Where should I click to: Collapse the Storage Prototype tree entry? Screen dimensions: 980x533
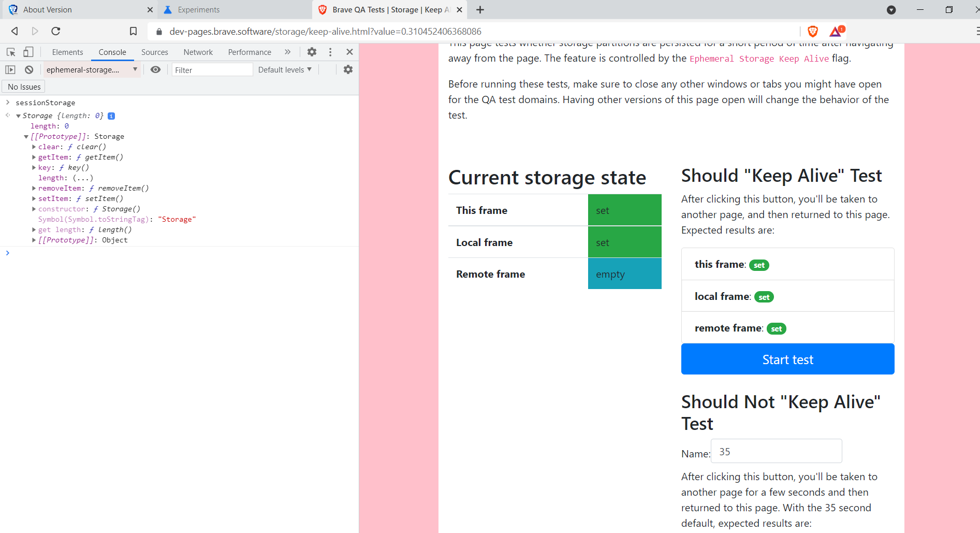[26, 136]
